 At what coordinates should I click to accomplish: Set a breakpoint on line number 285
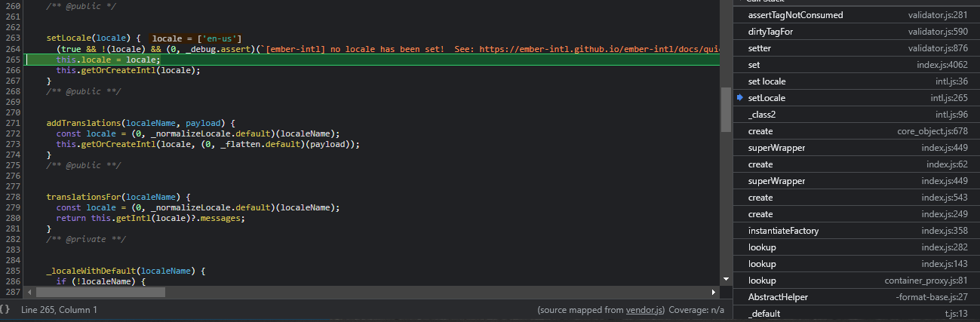pos(11,271)
